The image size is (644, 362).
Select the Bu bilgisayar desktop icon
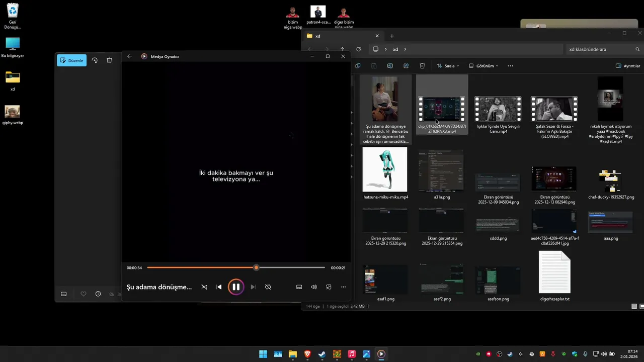pos(13,48)
